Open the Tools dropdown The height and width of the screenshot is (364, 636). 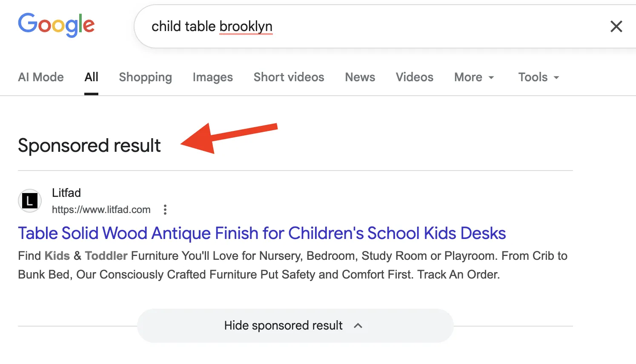(x=538, y=77)
